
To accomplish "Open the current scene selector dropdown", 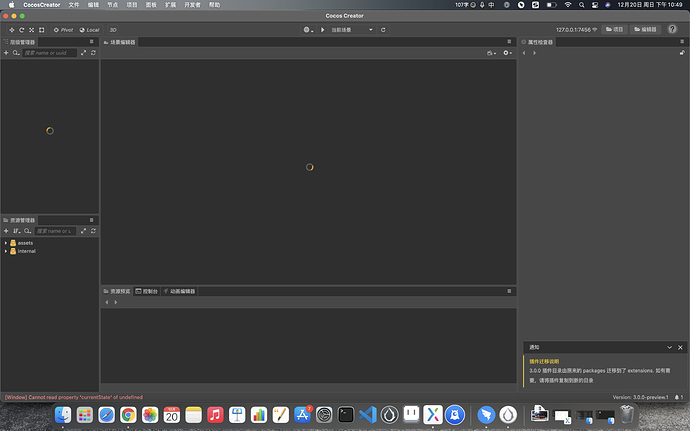I will point(352,30).
